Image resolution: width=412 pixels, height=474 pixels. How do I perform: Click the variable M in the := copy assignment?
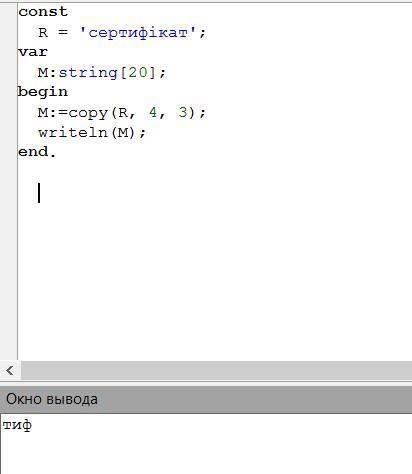tap(43, 113)
